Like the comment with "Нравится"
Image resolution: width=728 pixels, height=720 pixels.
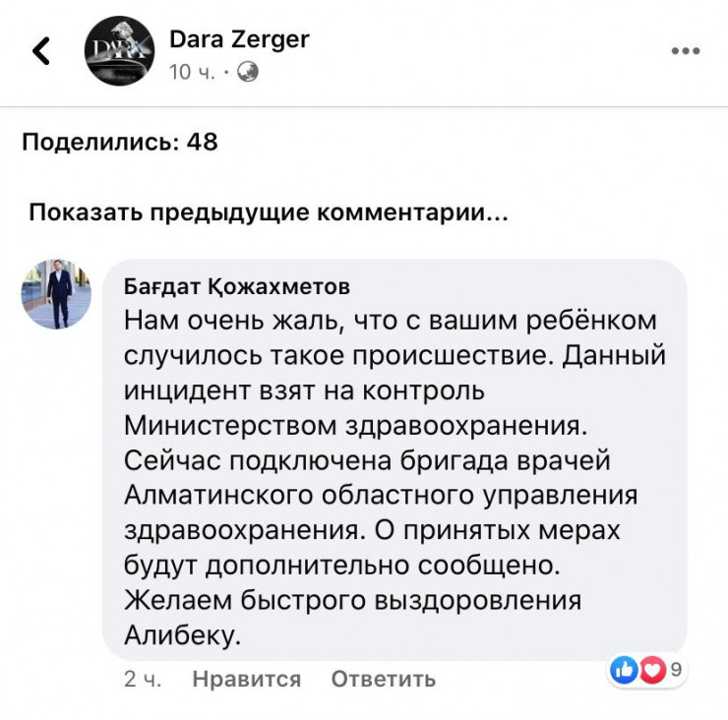246,679
